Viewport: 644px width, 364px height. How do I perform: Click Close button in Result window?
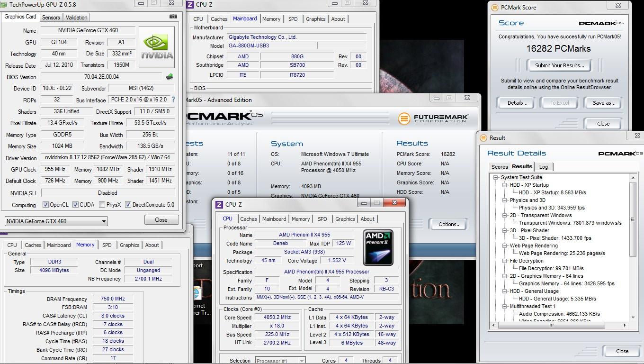pyautogui.click(x=622, y=351)
